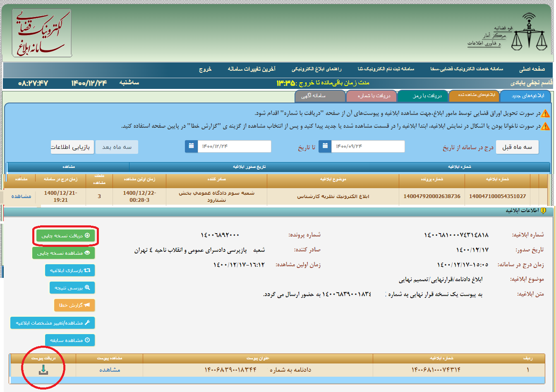Screen dimensions: 556x392
Task: Click the clock showing 08:27:47
Action: coord(34,83)
